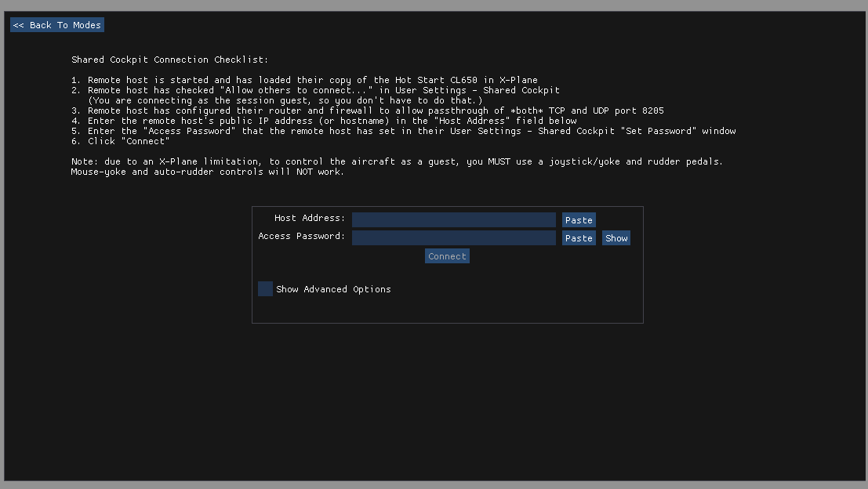The height and width of the screenshot is (489, 868).
Task: Focus the Access Password input field
Action: (453, 237)
